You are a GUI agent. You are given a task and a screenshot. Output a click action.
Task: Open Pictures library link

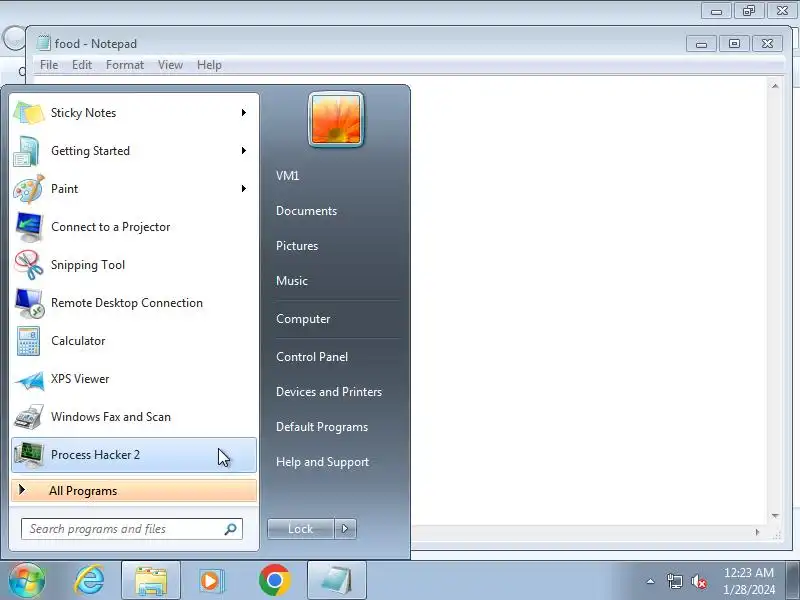[x=297, y=246]
